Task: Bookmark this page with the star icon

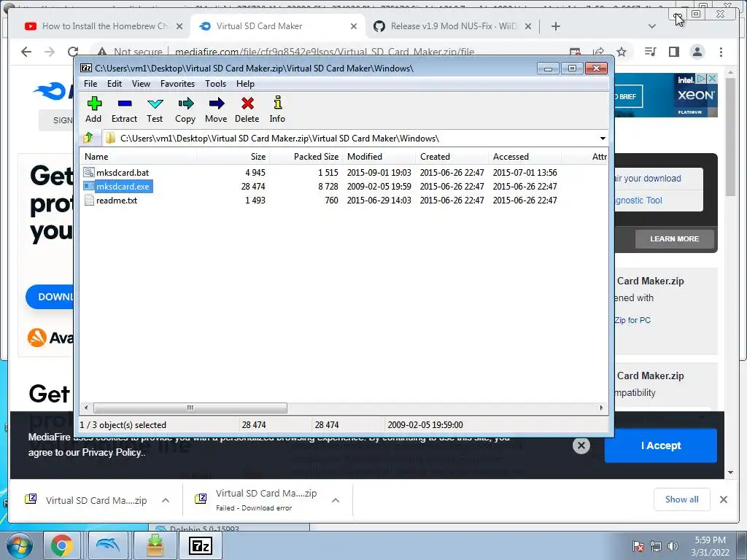Action: [x=622, y=52]
